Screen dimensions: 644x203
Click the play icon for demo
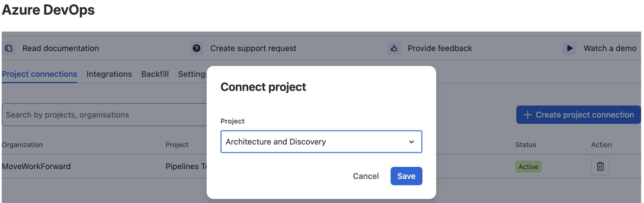pyautogui.click(x=570, y=48)
